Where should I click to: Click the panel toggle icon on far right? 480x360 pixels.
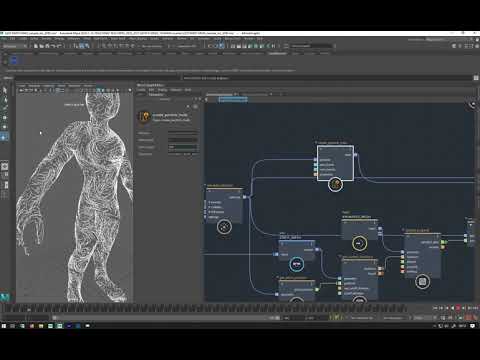click(x=476, y=78)
